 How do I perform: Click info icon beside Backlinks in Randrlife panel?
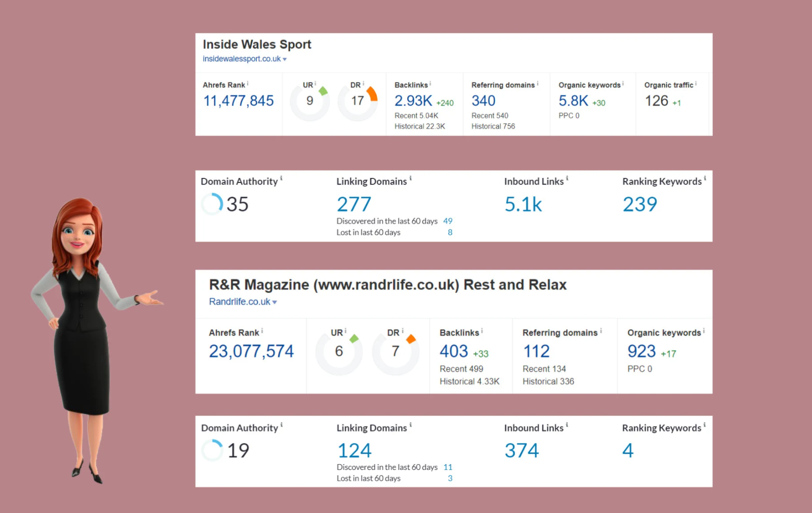(482, 331)
